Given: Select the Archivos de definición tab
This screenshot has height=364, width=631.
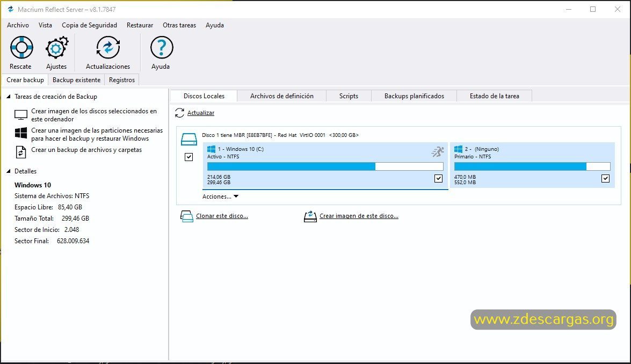Looking at the screenshot, I should [282, 96].
